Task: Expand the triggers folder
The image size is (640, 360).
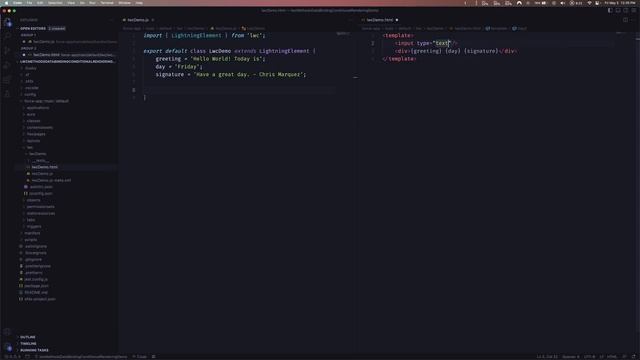Action: (34, 227)
